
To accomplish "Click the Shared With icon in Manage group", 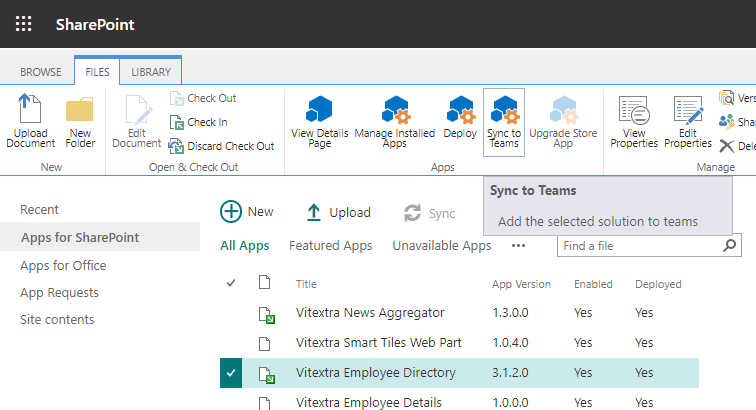I will (x=726, y=122).
